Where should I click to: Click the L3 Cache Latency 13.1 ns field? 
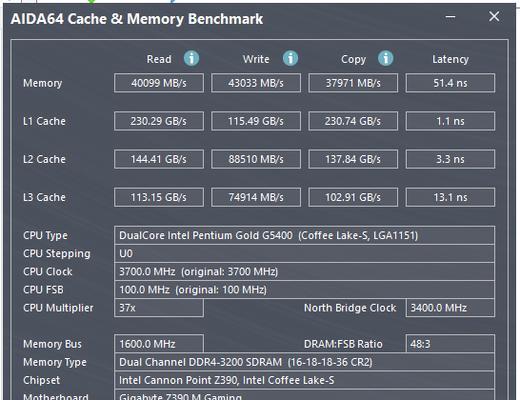[450, 197]
